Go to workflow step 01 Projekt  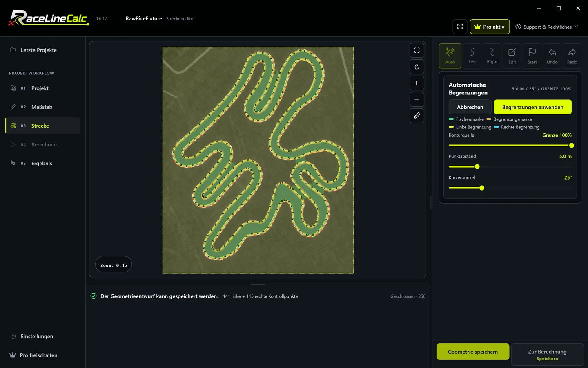coord(43,88)
